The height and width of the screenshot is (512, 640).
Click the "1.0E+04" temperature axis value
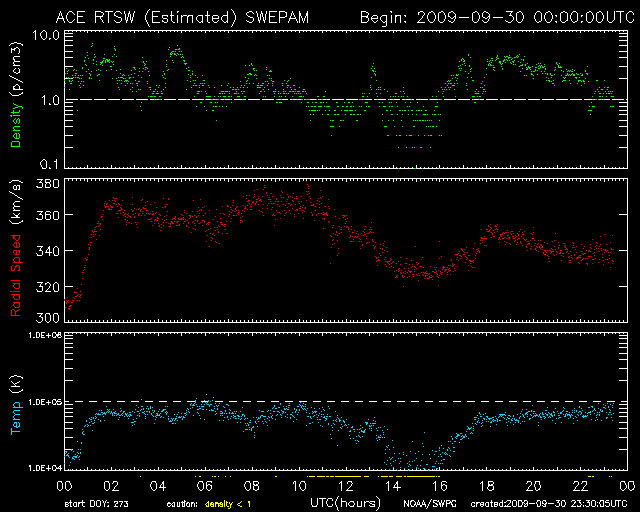click(x=45, y=468)
